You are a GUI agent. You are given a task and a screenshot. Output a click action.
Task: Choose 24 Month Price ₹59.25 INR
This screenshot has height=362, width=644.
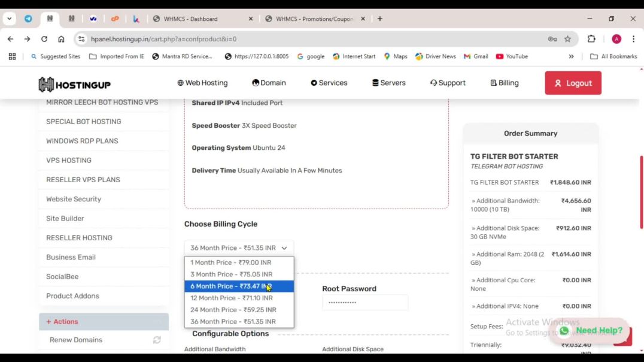coord(239,310)
